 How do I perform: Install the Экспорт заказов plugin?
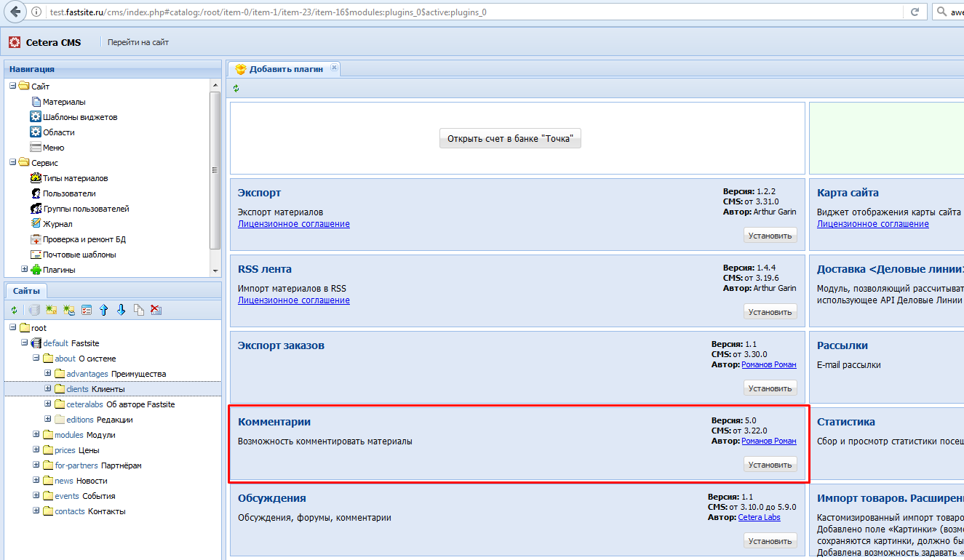point(770,388)
